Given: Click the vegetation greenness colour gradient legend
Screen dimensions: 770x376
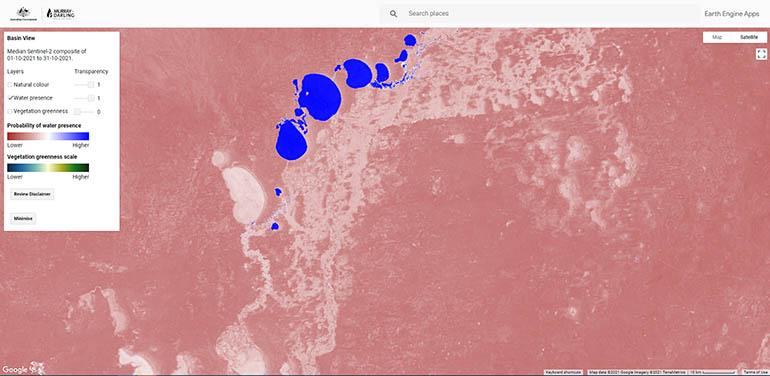Looking at the screenshot, I should click(48, 167).
